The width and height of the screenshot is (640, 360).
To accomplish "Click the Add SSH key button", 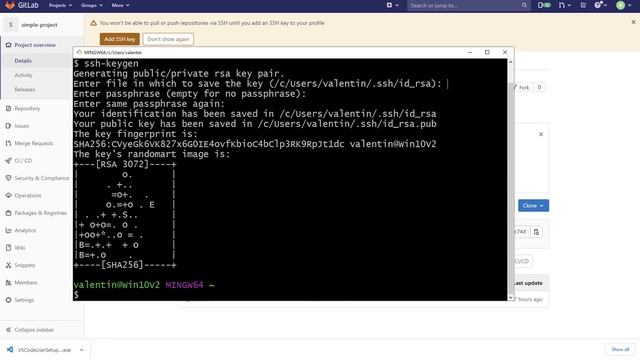I will 120,39.
